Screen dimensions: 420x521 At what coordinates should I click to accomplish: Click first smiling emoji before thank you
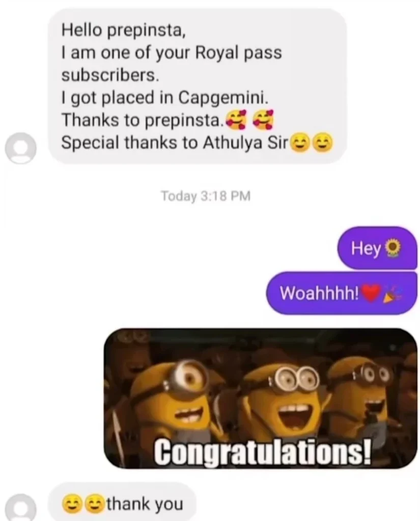(73, 504)
